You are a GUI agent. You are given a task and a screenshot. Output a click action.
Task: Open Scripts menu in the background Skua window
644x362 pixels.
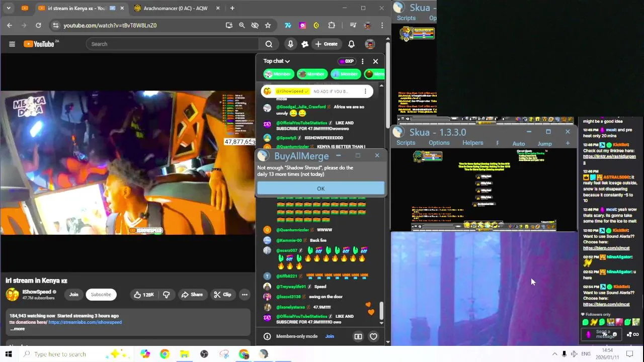406,18
